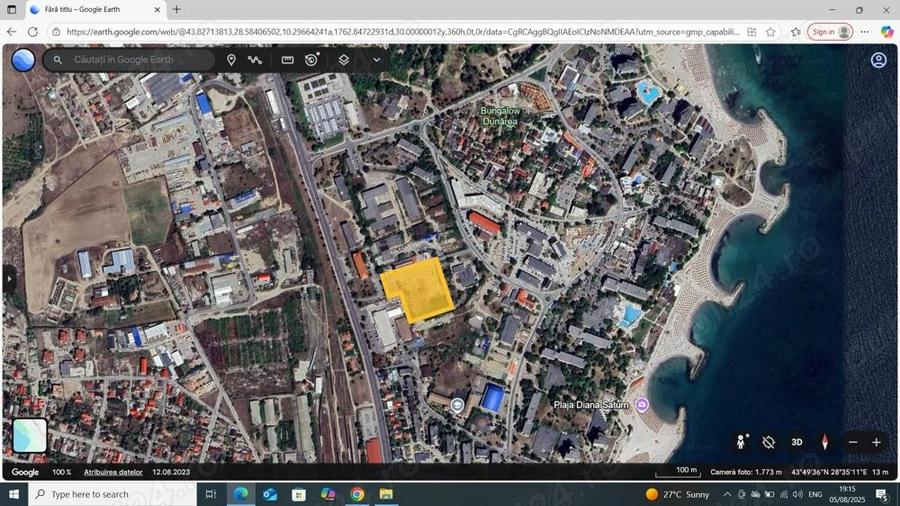900x506 pixels.
Task: Switch to 3D view
Action: tap(797, 442)
